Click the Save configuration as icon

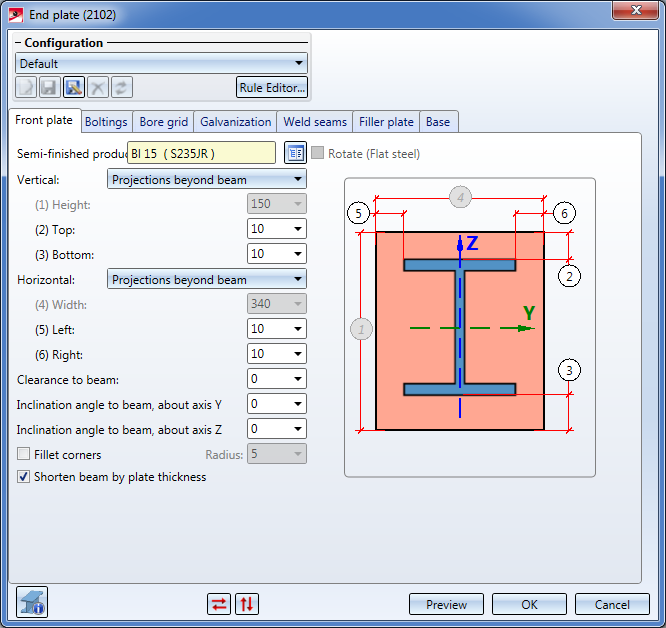74,87
